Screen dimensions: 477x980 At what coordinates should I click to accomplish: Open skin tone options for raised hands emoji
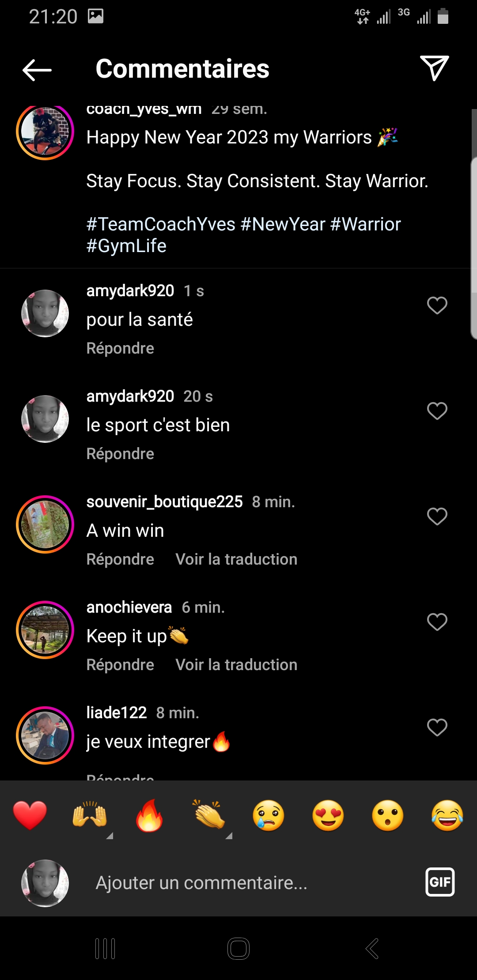coord(110,835)
